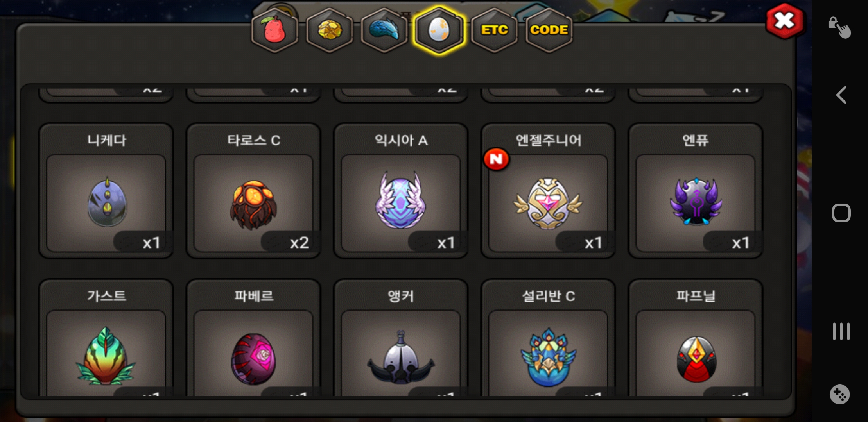Select the 타로스 C egg
Screen dimensions: 868x422
click(x=253, y=191)
